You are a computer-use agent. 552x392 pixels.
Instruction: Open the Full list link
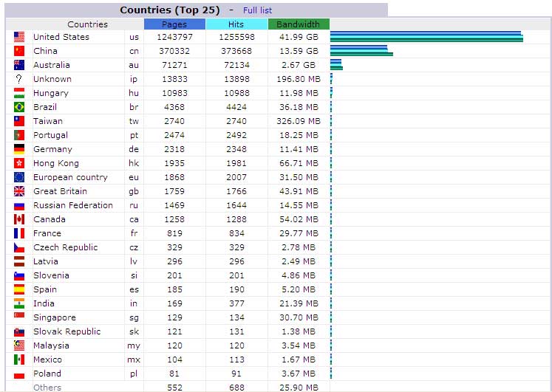pos(257,10)
